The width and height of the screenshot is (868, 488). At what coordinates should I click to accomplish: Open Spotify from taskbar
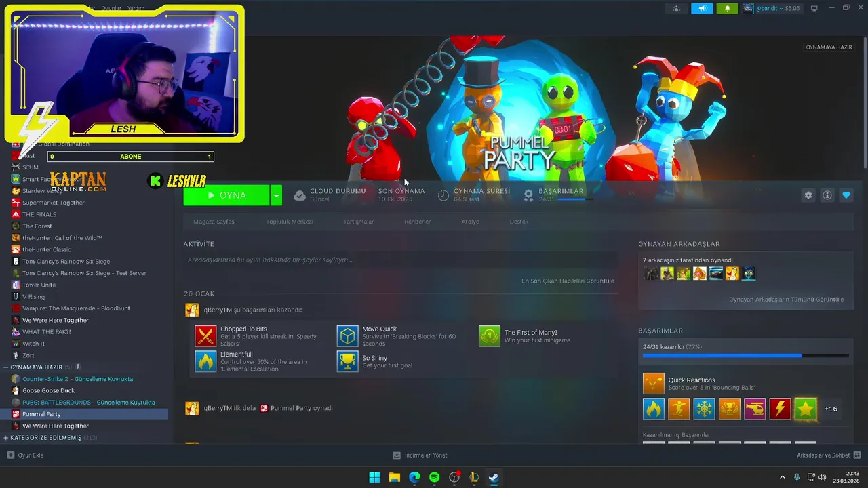pos(434,477)
